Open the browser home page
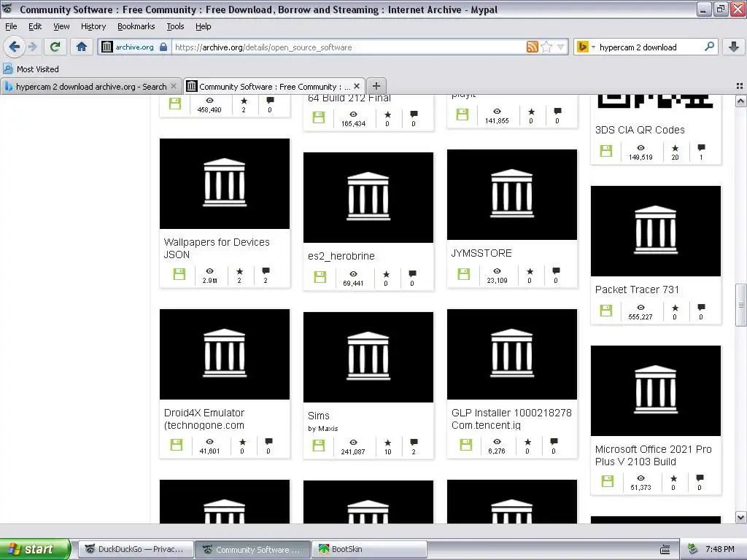Screen dimensions: 747x560 (x=82, y=47)
